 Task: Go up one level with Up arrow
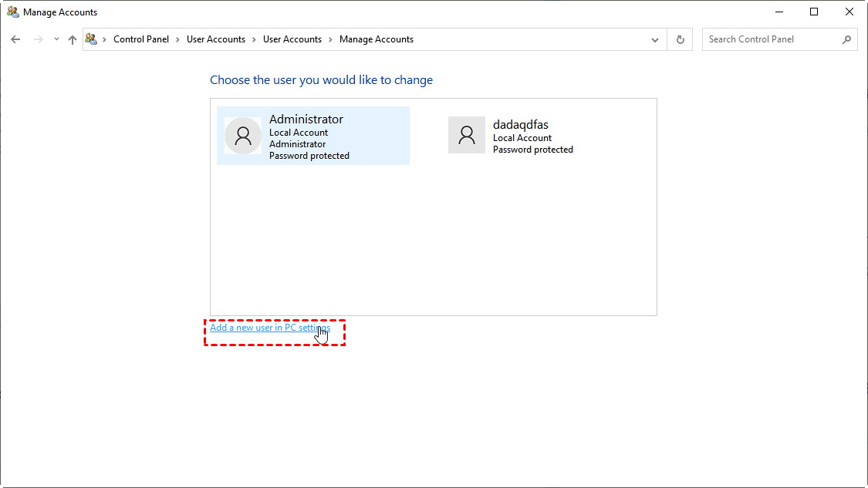click(73, 39)
